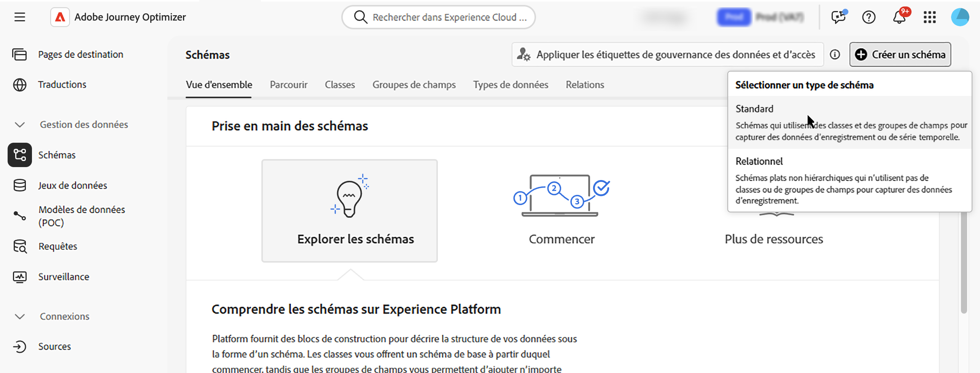Click the Schémas page heading
The image size is (980, 373).
click(207, 55)
